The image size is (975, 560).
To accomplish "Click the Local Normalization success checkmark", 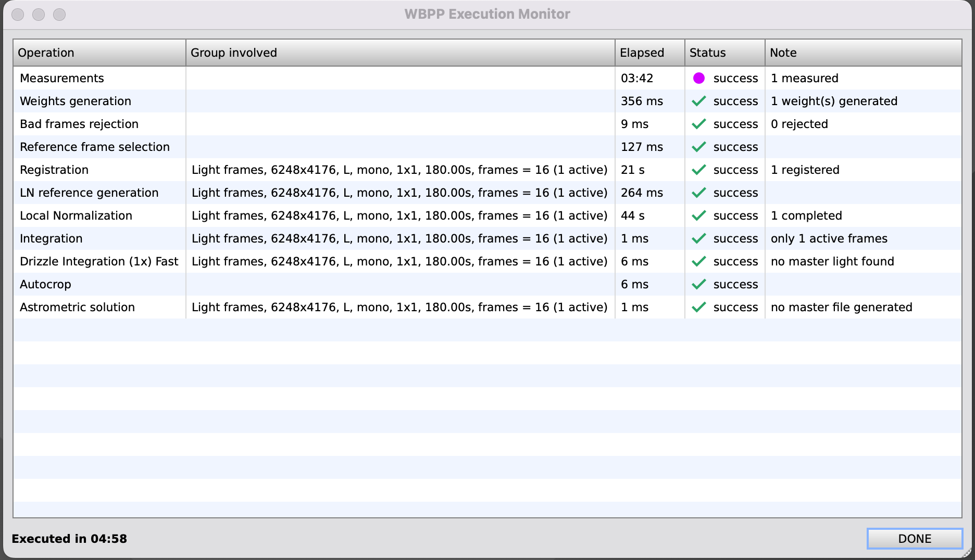I will pos(699,215).
